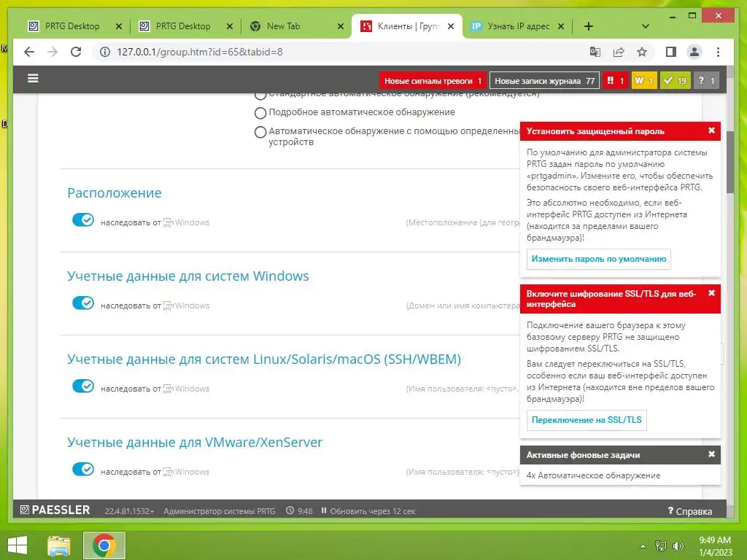Click the page vertical scrollbar thumb
The image size is (747, 560).
click(x=729, y=162)
